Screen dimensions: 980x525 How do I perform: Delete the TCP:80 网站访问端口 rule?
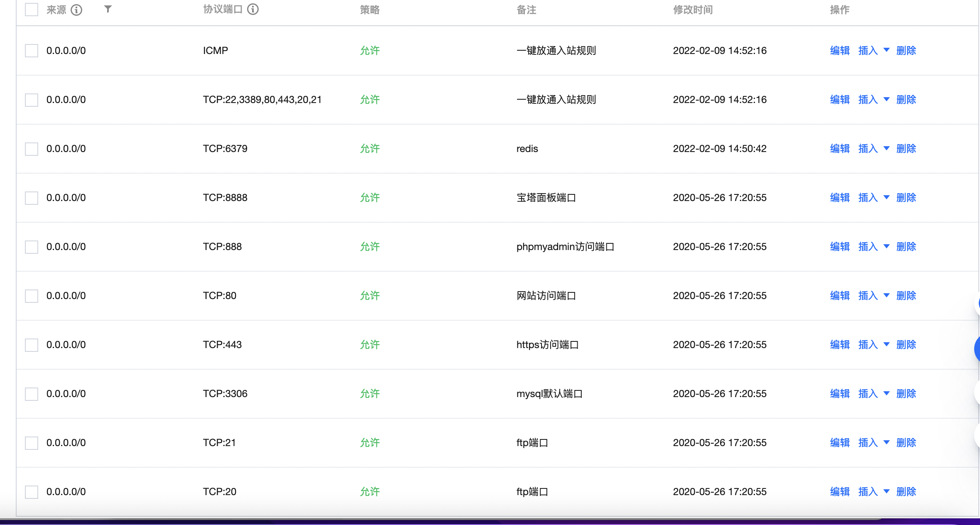906,296
